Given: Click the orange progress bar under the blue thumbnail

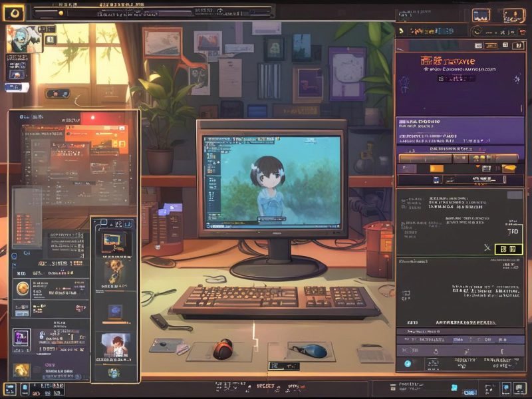Looking at the screenshot, I should [x=115, y=323].
